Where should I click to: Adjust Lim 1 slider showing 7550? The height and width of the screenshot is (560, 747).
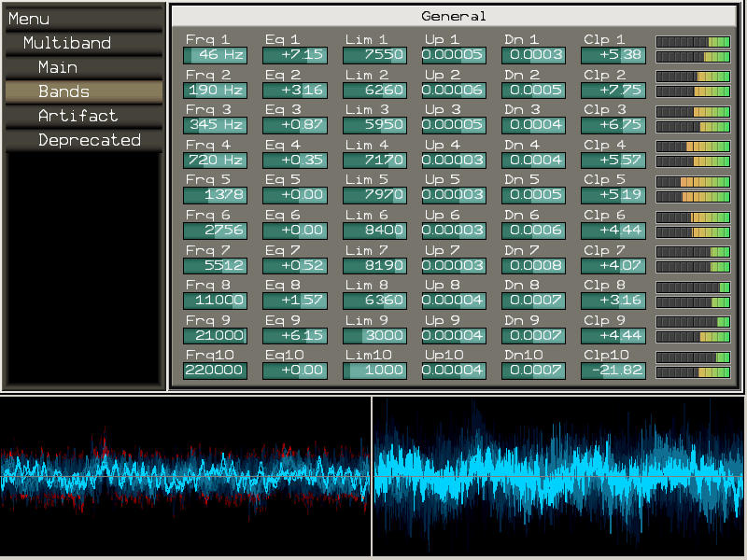[x=374, y=55]
